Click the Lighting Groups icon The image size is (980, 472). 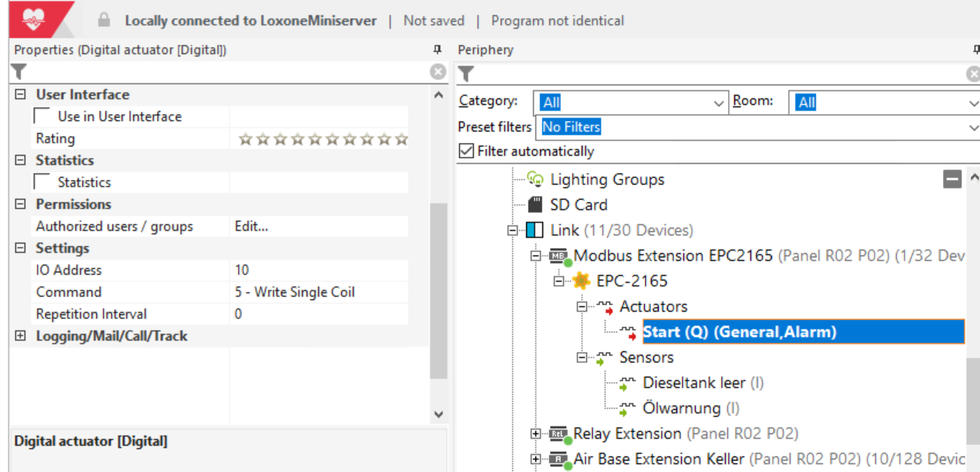click(535, 179)
